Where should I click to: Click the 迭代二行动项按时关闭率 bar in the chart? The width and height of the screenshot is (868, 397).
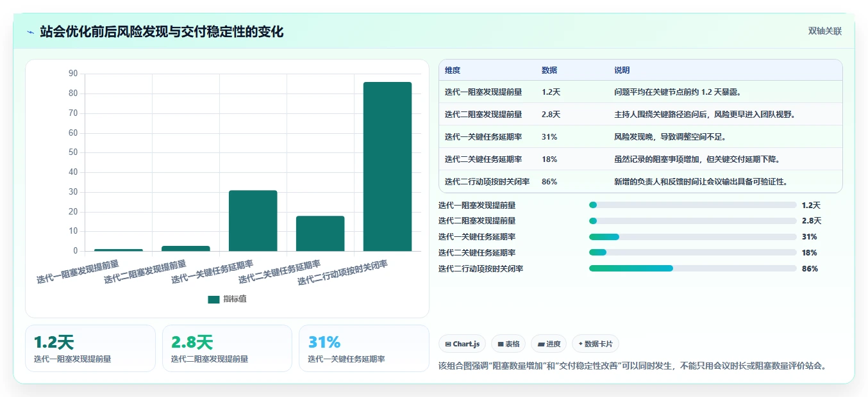pos(387,166)
